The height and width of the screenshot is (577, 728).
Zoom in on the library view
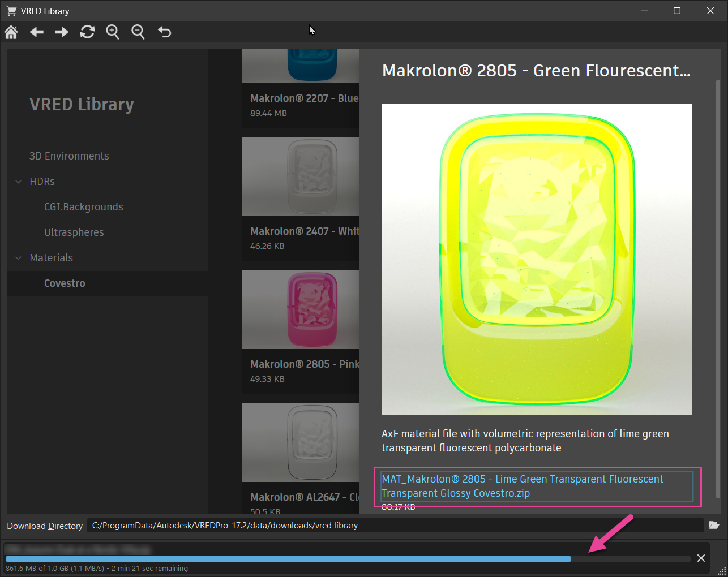pyautogui.click(x=113, y=32)
